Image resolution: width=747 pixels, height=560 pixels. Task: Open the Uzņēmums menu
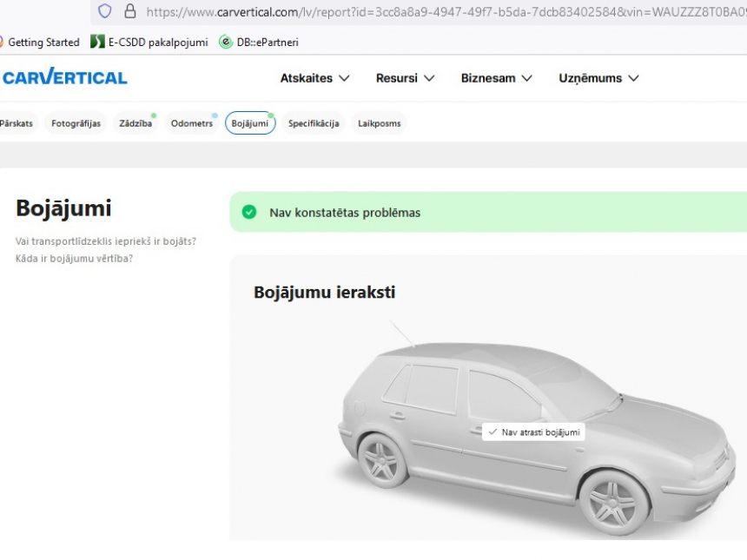coord(598,78)
